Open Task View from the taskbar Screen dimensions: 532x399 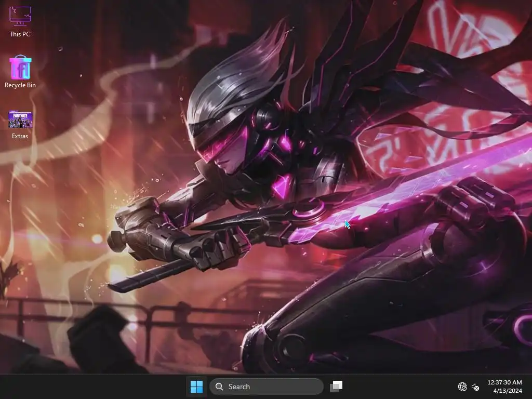click(x=336, y=387)
